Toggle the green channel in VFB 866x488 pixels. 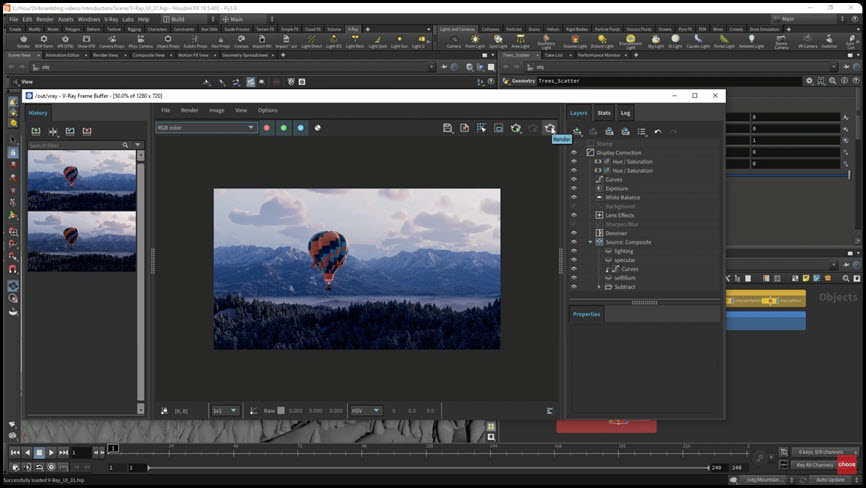(284, 128)
